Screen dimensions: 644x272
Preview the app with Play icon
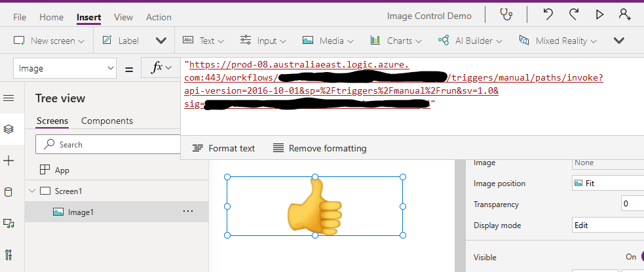coord(599,14)
